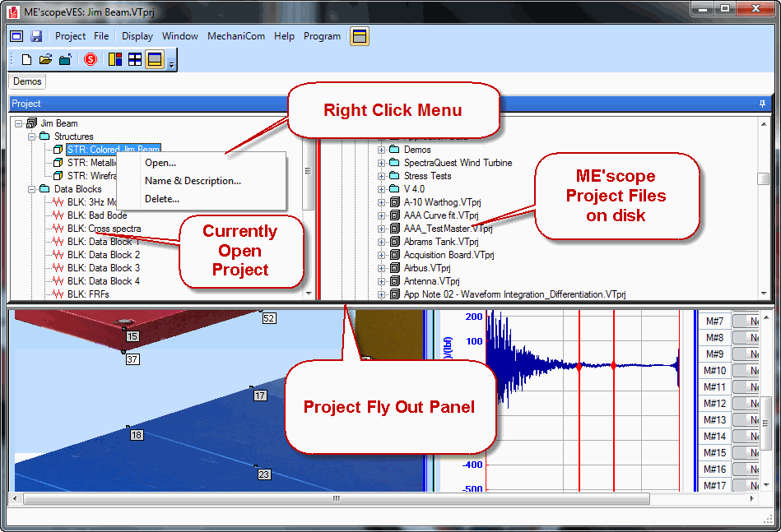Open a project using the open folder icon
The width and height of the screenshot is (781, 532).
click(46, 60)
